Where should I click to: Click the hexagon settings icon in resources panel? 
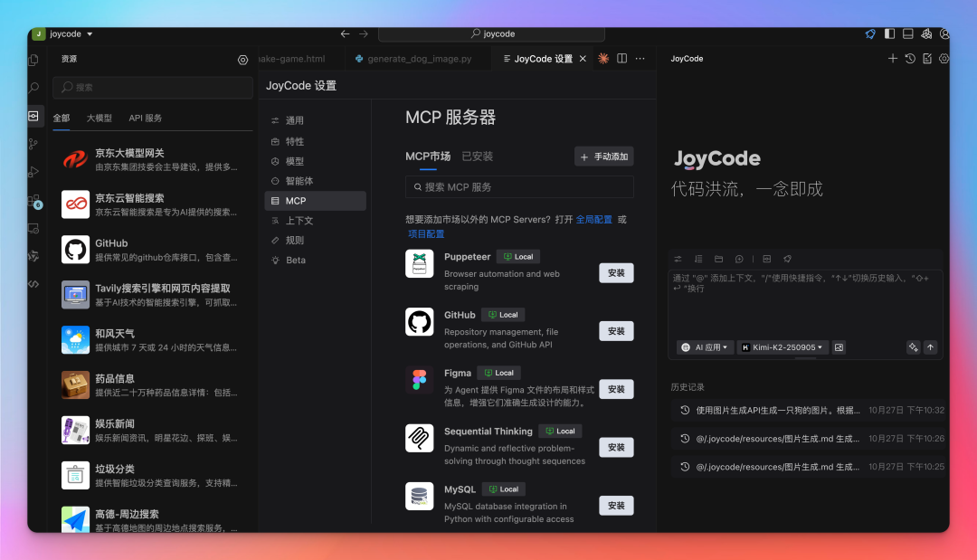[242, 60]
